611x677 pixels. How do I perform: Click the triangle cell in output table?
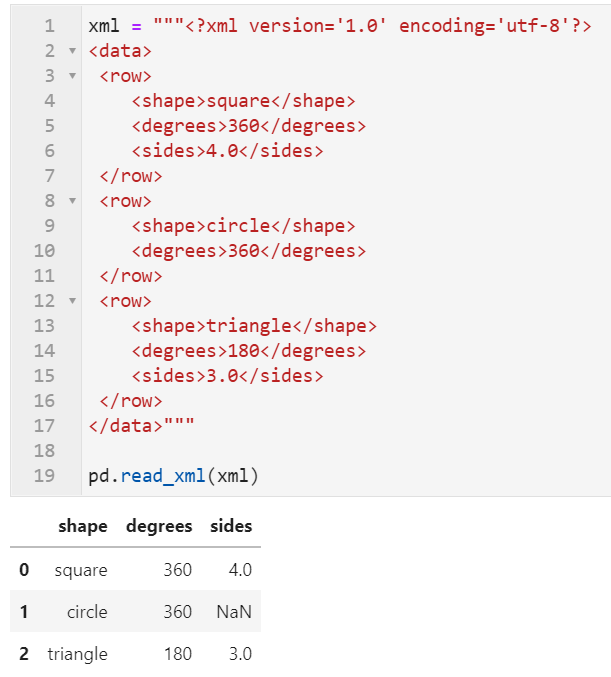[x=78, y=654]
